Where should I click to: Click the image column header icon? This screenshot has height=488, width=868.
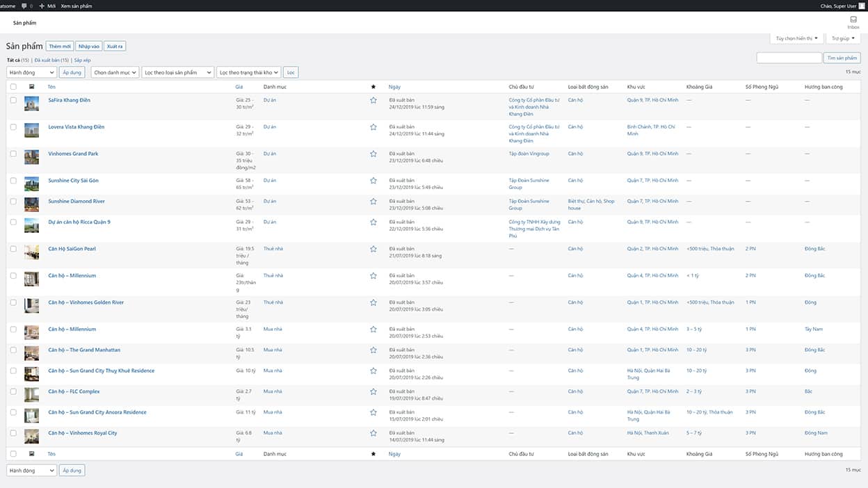pos(31,87)
